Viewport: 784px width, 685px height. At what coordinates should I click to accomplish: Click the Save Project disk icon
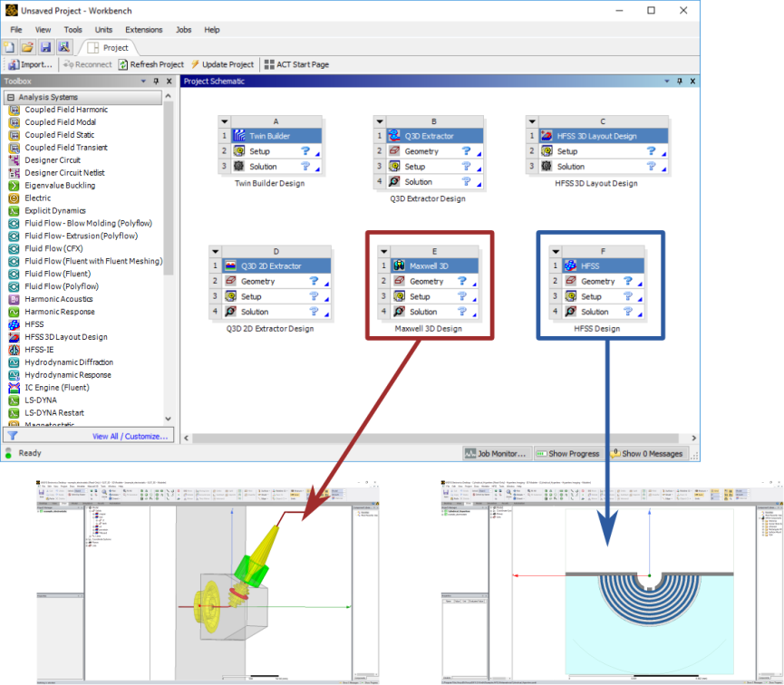click(45, 47)
